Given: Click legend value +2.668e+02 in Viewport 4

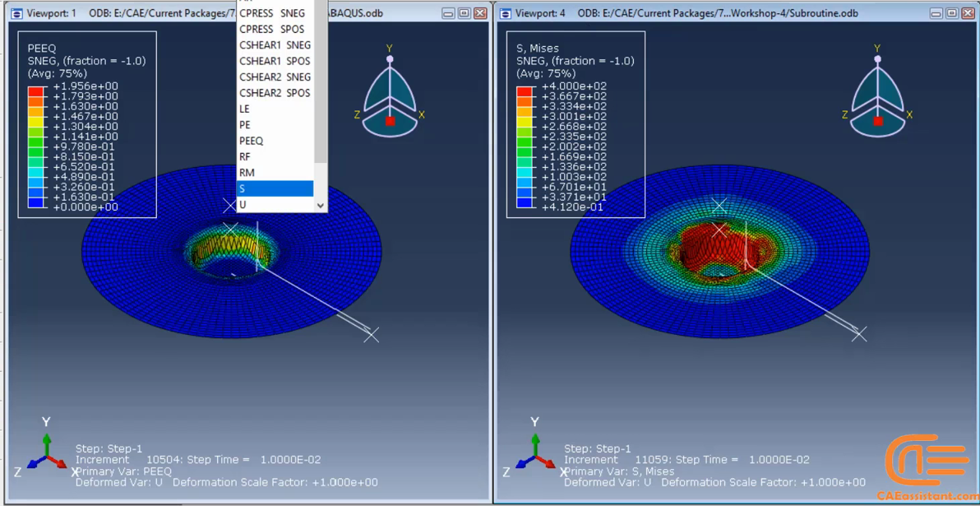Looking at the screenshot, I should [x=574, y=127].
